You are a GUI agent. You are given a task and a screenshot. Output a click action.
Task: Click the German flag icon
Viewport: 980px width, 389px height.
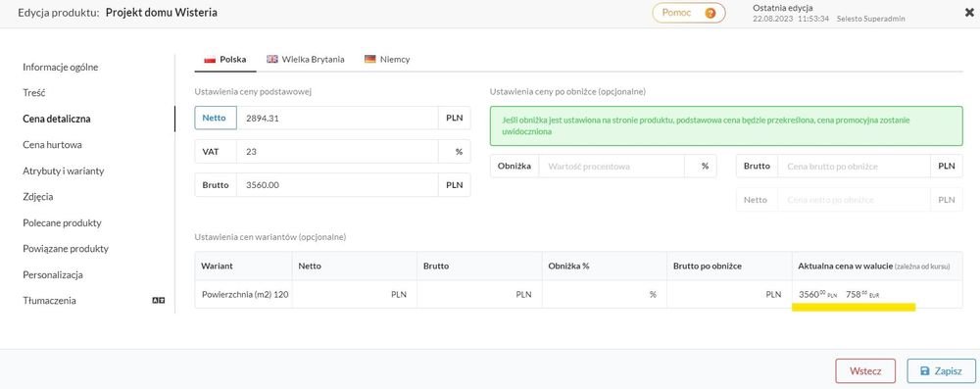(x=370, y=60)
